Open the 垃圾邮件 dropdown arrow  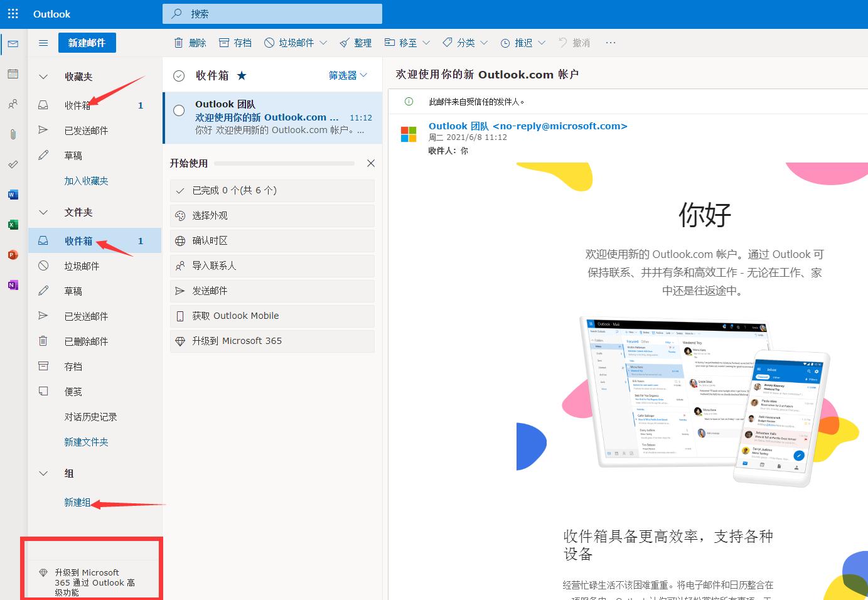click(324, 43)
